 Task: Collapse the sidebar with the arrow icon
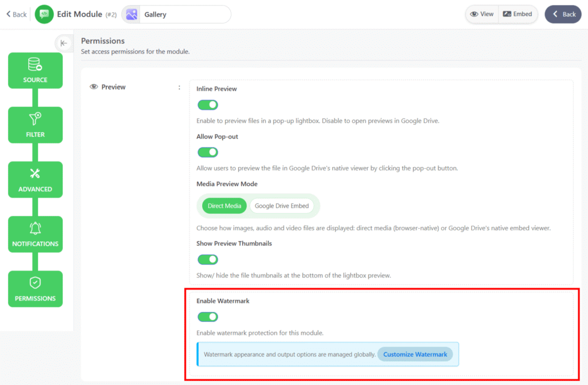tap(64, 43)
